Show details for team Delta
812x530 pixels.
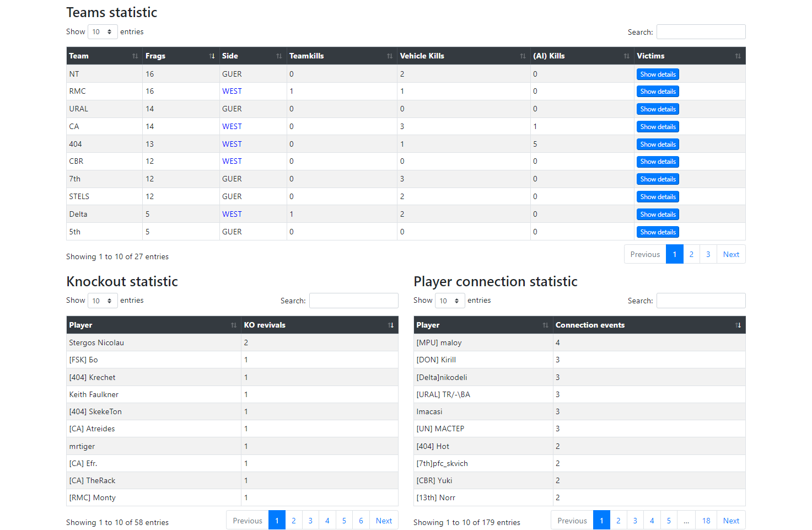657,214
